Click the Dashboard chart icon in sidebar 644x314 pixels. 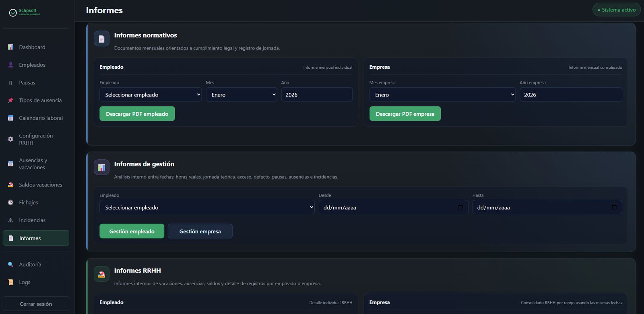pyautogui.click(x=10, y=47)
